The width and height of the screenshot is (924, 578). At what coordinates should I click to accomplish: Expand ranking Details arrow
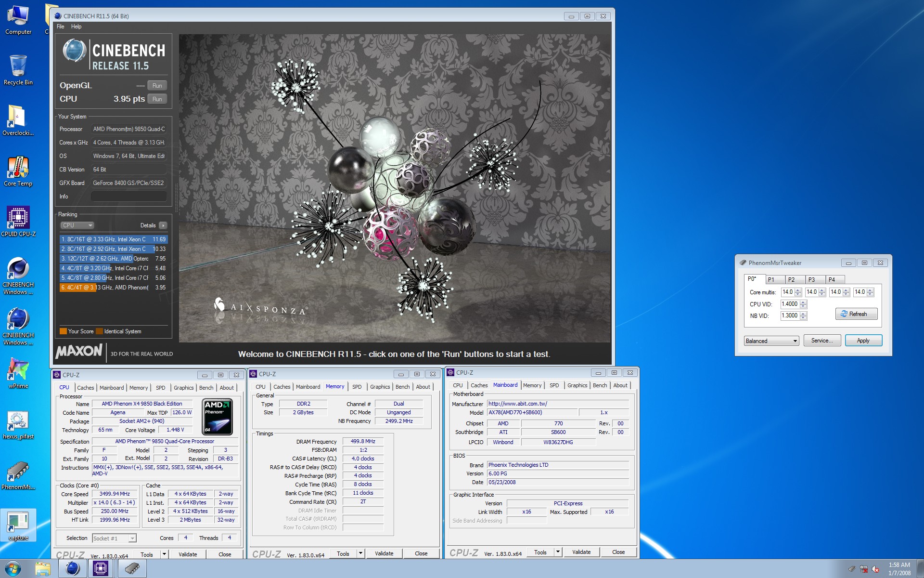click(163, 225)
